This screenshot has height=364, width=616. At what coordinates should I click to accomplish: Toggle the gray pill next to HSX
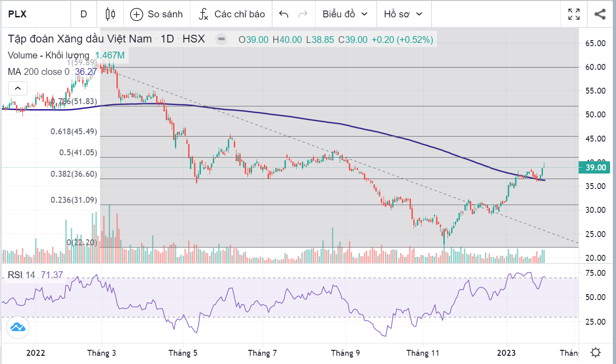click(221, 39)
